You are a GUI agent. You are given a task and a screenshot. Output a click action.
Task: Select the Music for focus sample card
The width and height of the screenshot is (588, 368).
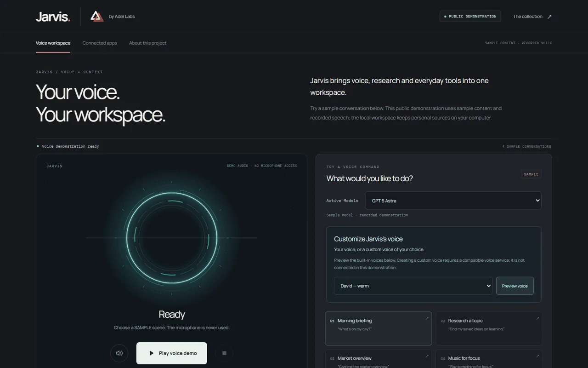click(x=489, y=359)
